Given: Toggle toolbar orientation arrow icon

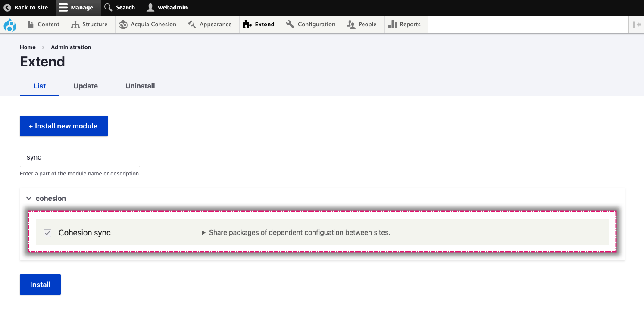Looking at the screenshot, I should point(637,25).
